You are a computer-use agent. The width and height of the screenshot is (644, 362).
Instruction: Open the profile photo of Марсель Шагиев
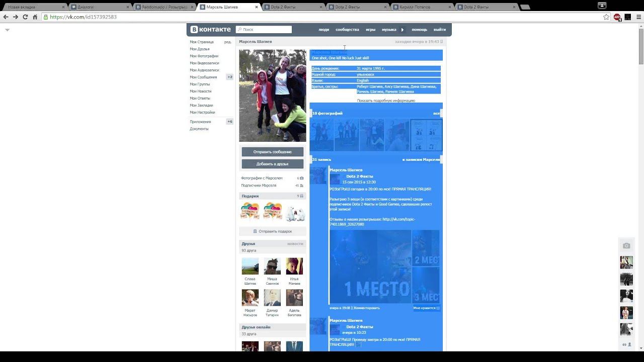272,96
